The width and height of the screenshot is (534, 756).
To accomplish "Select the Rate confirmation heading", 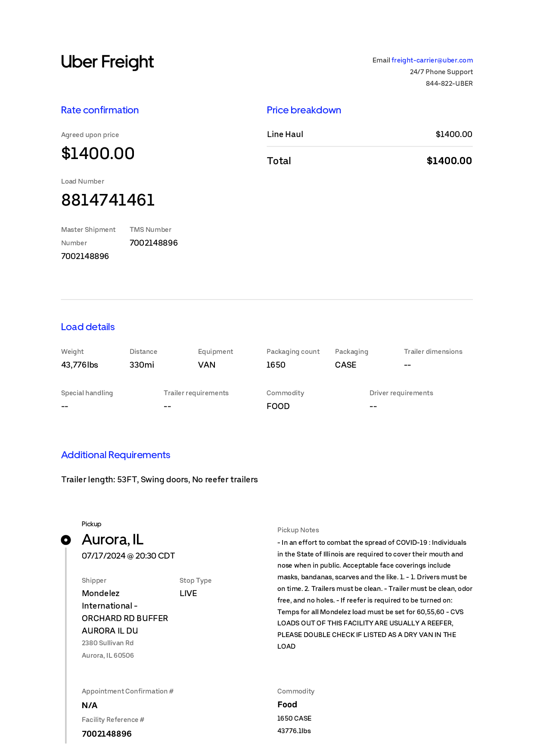I will (100, 110).
